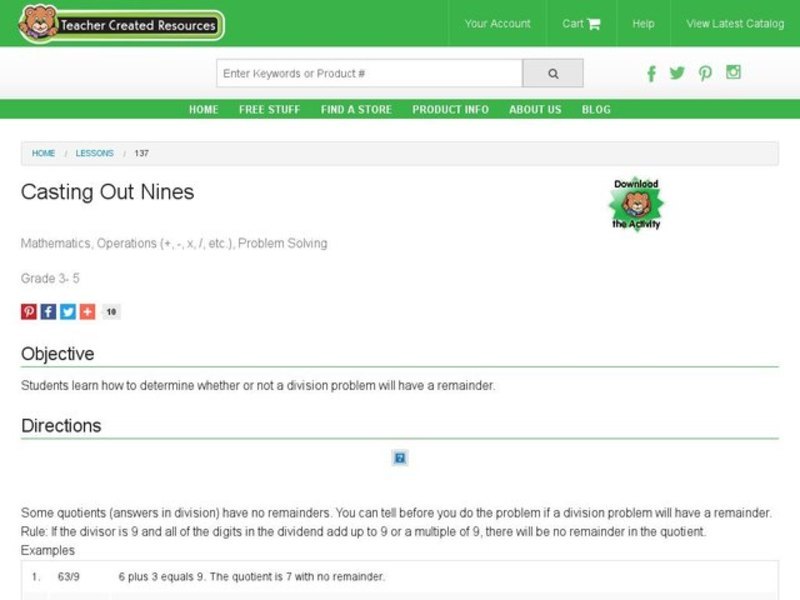The width and height of the screenshot is (800, 600).
Task: Share lesson via Twitter share button
Action: tap(68, 311)
